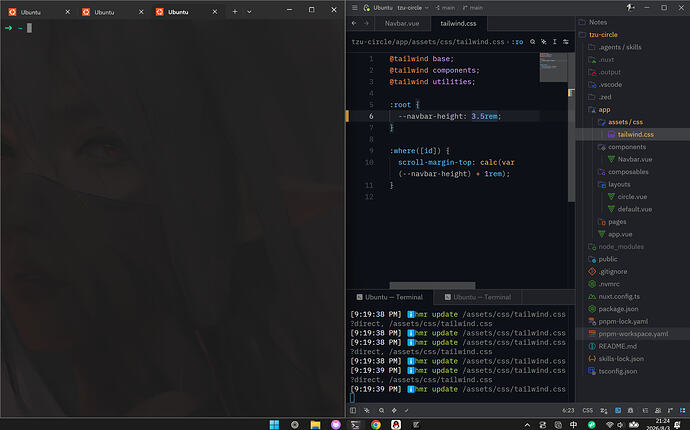Open circle.vue in the layouts folder
The width and height of the screenshot is (690, 430).
632,197
